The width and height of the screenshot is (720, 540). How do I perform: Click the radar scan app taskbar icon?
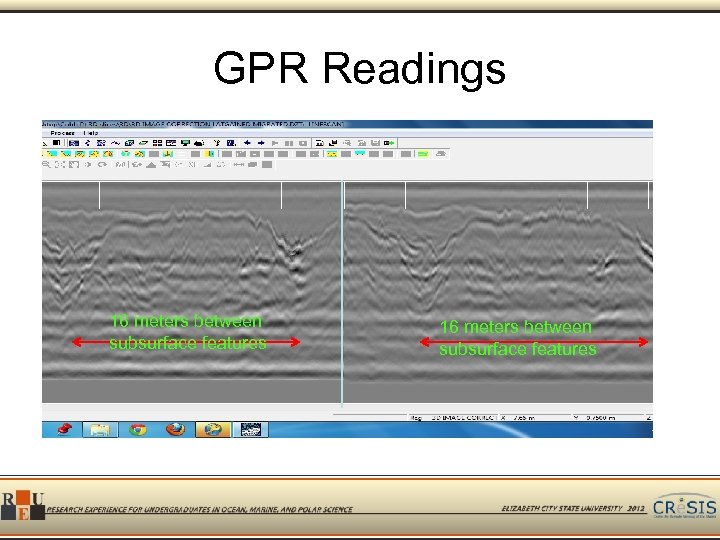(x=251, y=429)
